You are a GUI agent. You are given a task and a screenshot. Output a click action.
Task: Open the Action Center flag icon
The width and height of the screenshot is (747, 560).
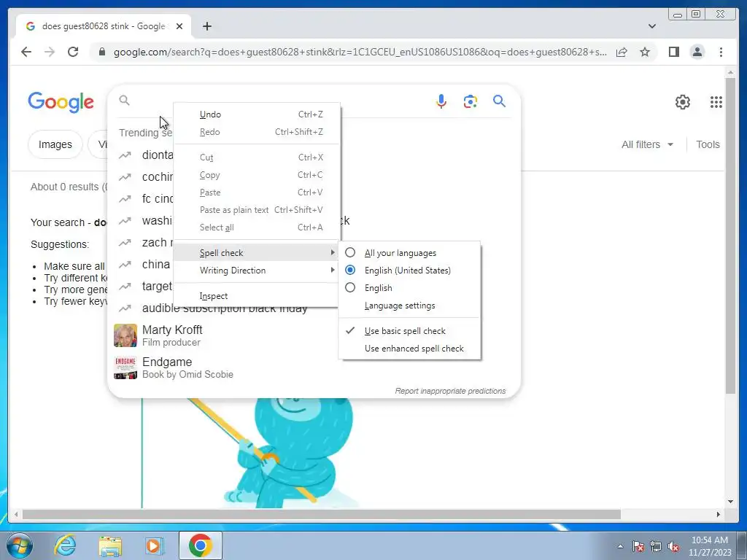coord(638,547)
